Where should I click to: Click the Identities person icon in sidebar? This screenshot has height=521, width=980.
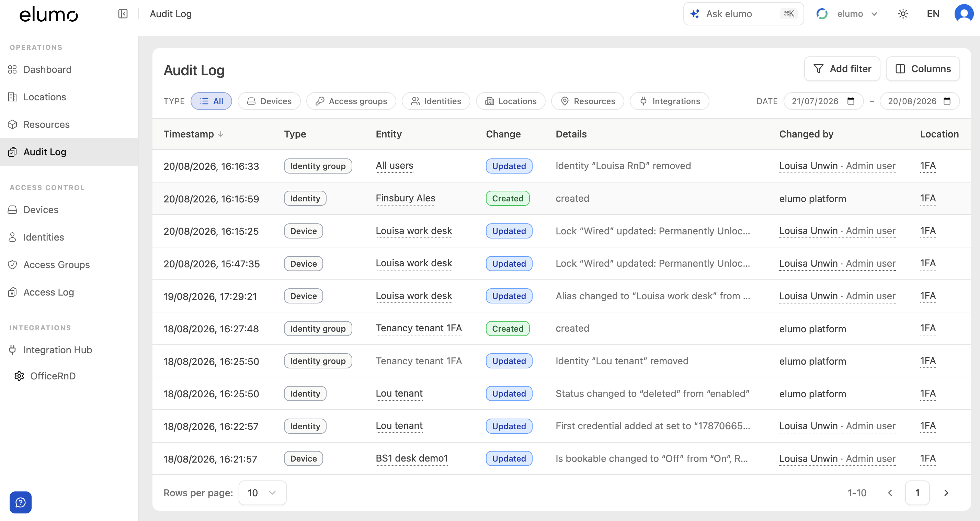coord(13,237)
